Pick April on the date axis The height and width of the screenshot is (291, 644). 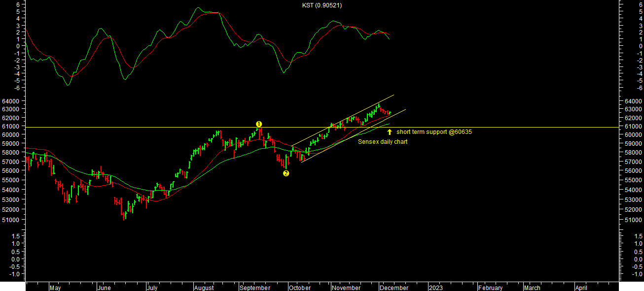pyautogui.click(x=581, y=288)
